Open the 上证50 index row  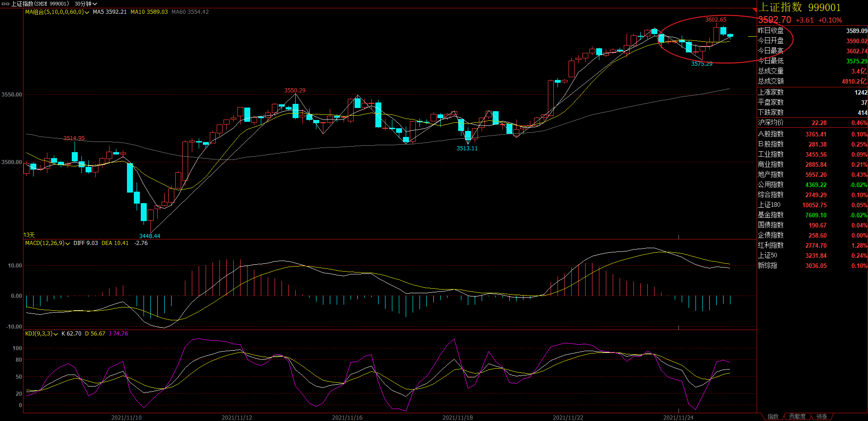click(812, 256)
